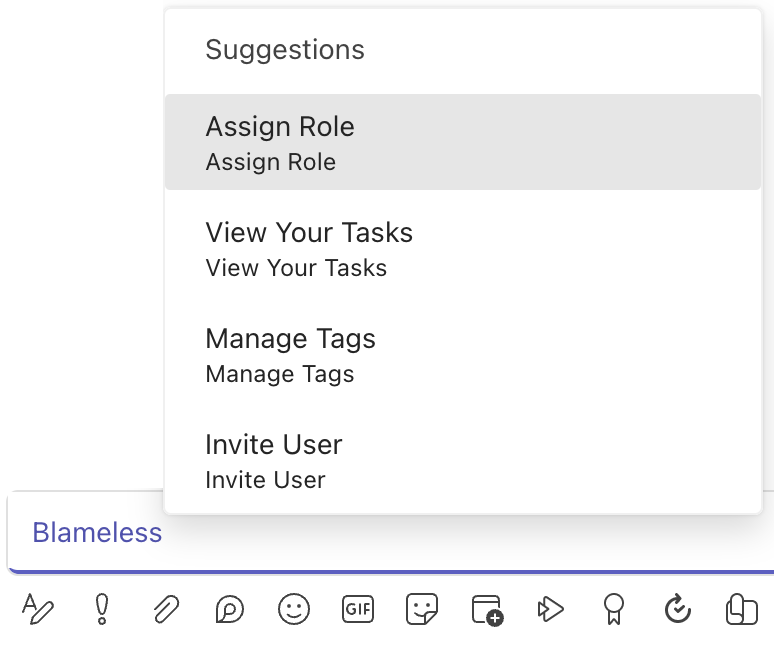Select the Manage Tags suggestion
The width and height of the screenshot is (774, 646).
(463, 355)
